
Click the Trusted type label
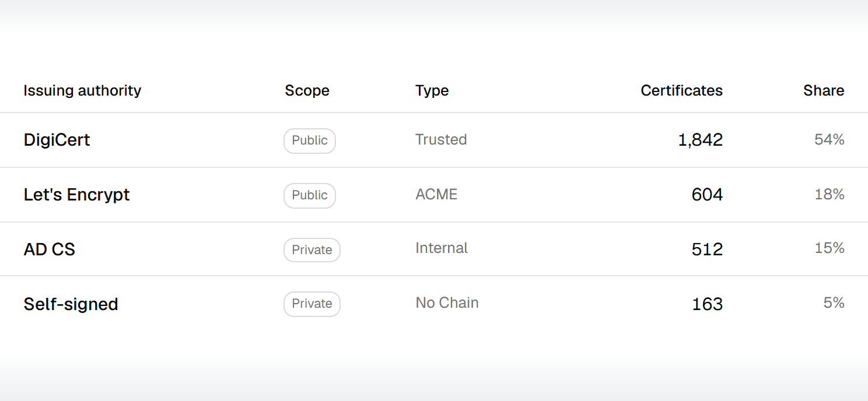pos(441,140)
